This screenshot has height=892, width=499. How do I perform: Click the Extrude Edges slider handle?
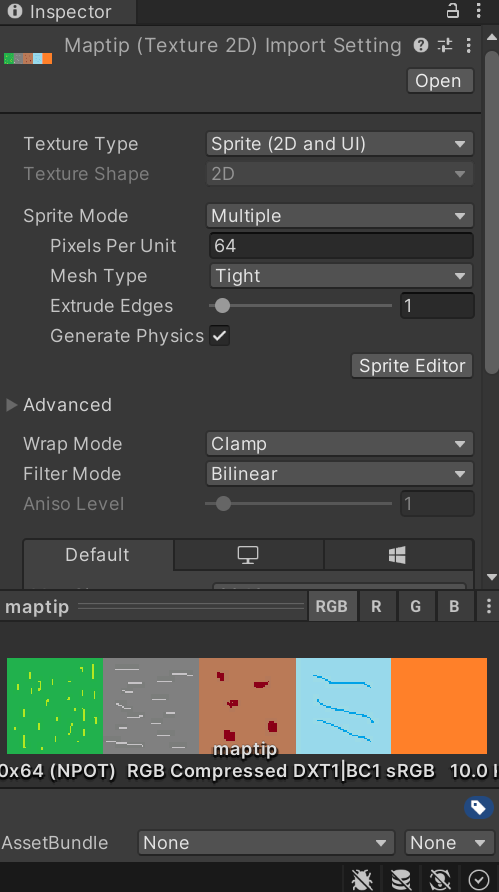click(x=222, y=305)
